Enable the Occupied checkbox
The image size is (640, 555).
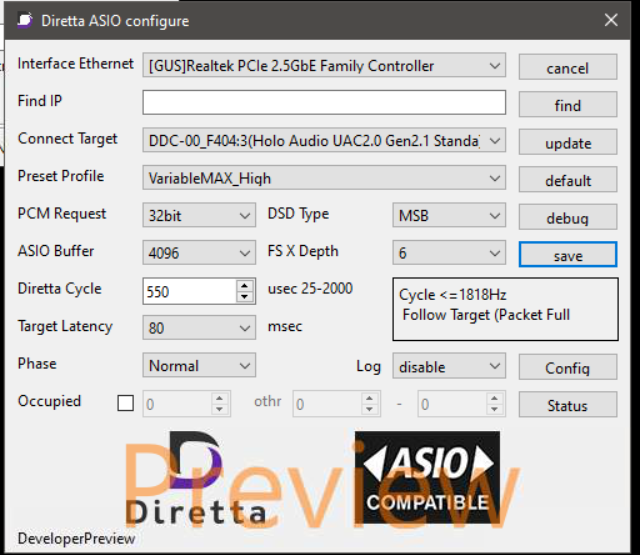[125, 404]
